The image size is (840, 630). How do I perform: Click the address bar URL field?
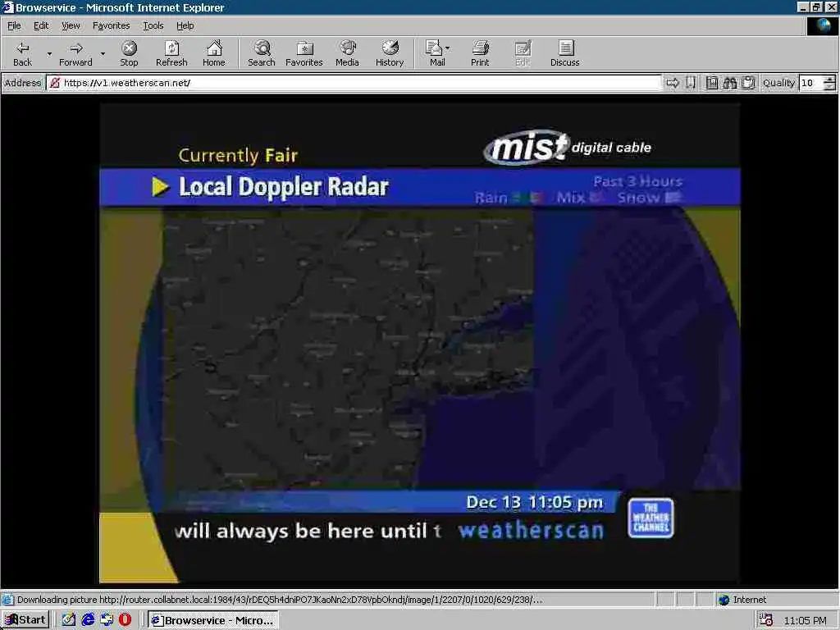pos(354,83)
